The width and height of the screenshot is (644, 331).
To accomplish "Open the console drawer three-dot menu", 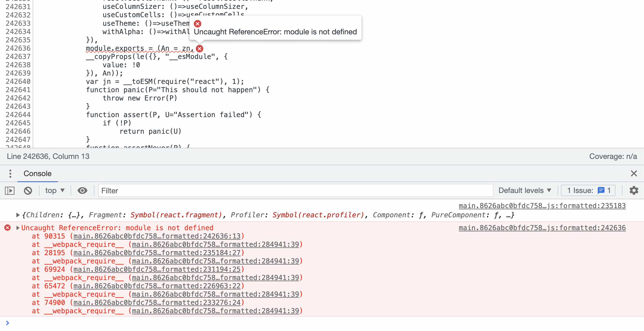I will point(10,174).
